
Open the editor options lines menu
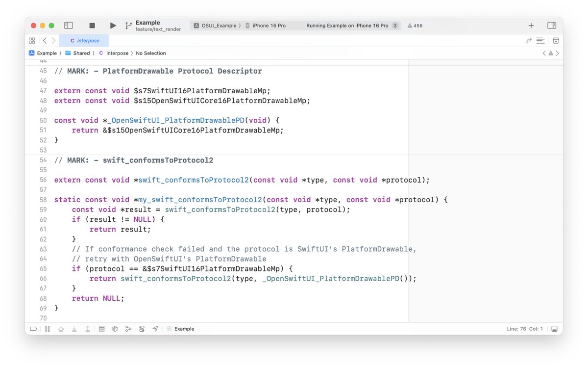540,41
